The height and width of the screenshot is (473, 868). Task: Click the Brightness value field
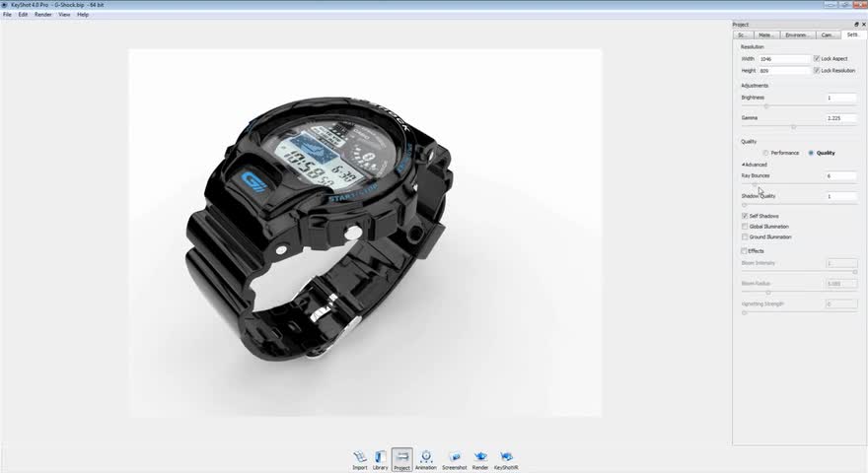coord(840,98)
